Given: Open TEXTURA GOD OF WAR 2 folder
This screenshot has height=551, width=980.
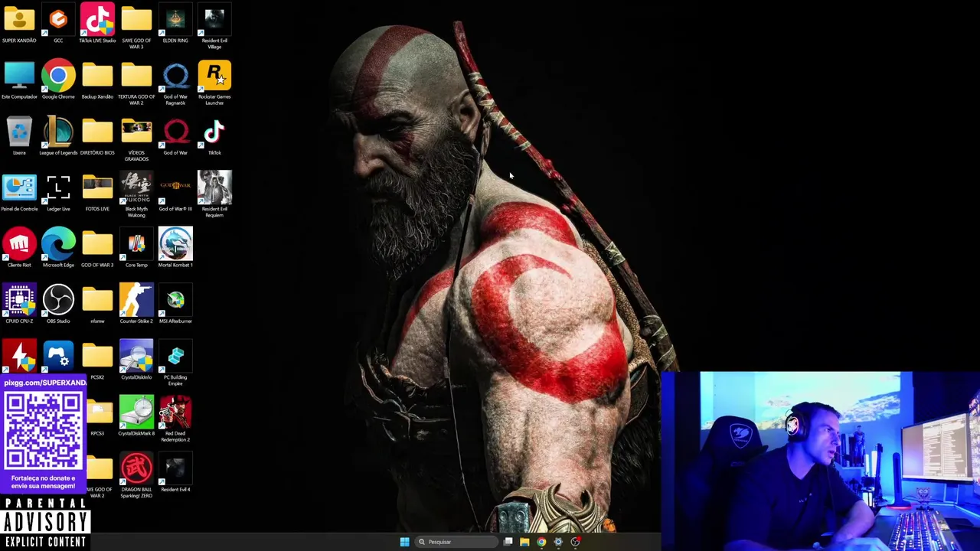Looking at the screenshot, I should point(136,83).
